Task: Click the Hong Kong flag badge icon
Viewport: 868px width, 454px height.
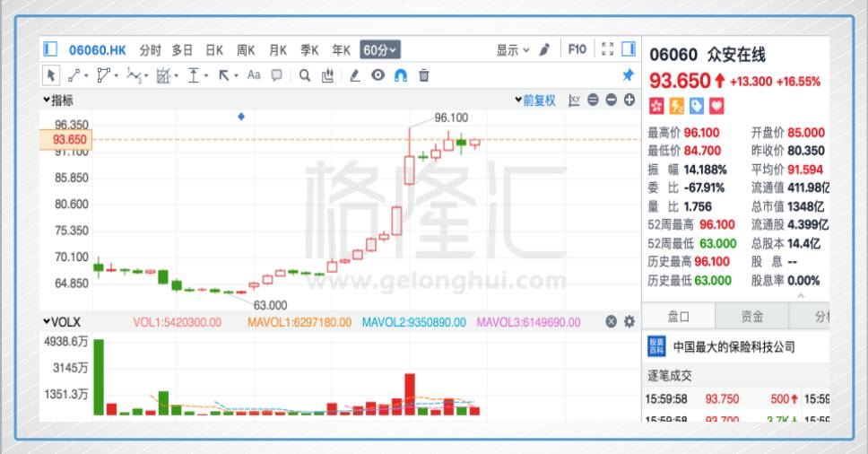Action: pos(656,106)
